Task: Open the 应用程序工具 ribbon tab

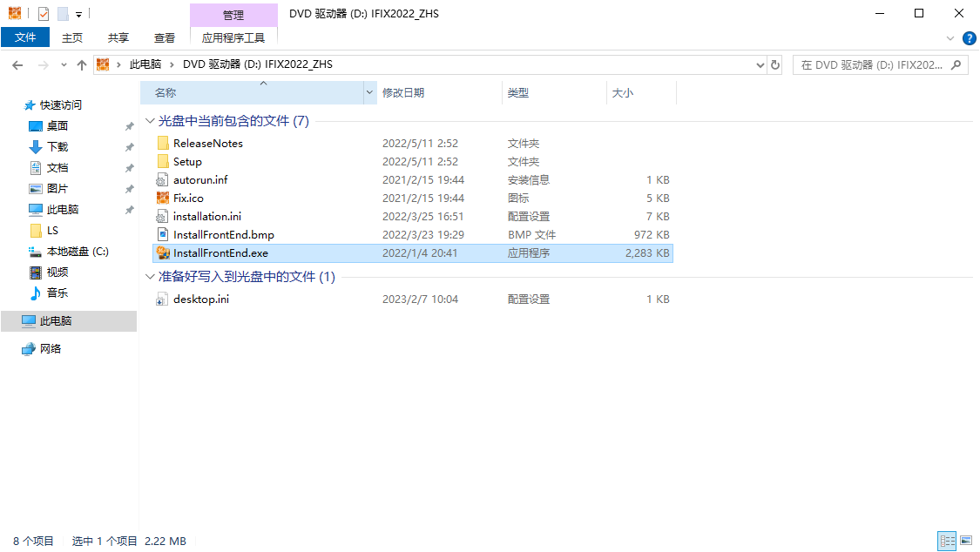Action: [x=233, y=37]
